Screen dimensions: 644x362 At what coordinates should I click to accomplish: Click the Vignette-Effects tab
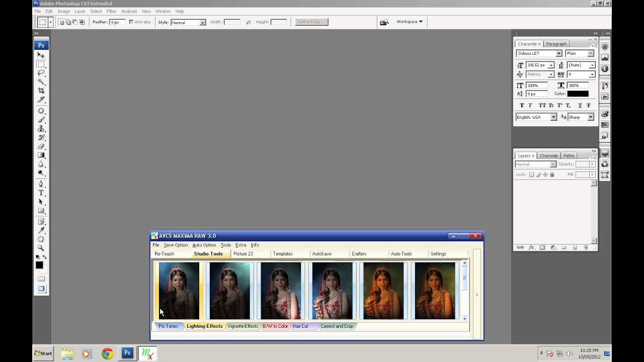coord(243,326)
